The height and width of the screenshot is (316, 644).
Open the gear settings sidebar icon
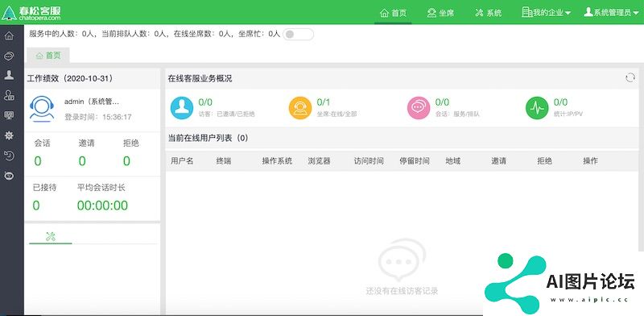[9, 135]
